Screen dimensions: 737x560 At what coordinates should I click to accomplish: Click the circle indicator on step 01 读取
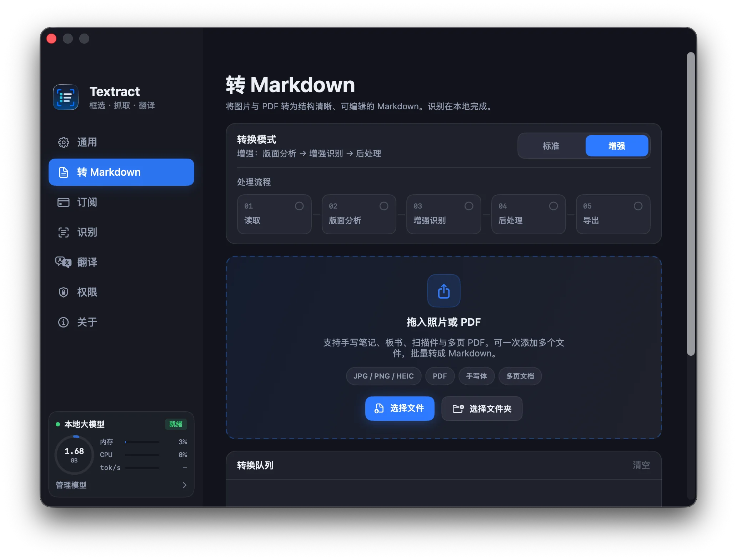point(299,206)
